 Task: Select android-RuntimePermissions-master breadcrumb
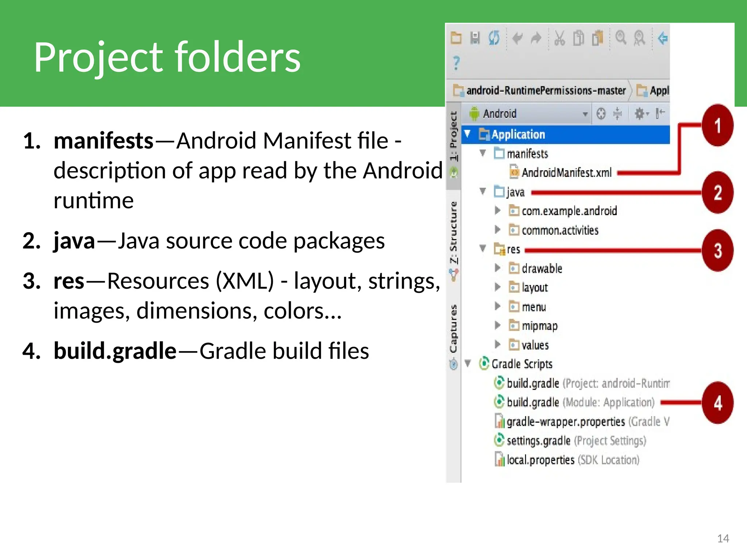coord(539,90)
